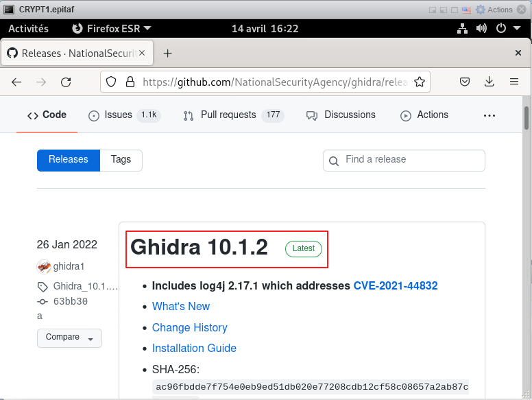532x400 pixels.
Task: Open the Firefox hamburger application menu
Action: coord(514,82)
